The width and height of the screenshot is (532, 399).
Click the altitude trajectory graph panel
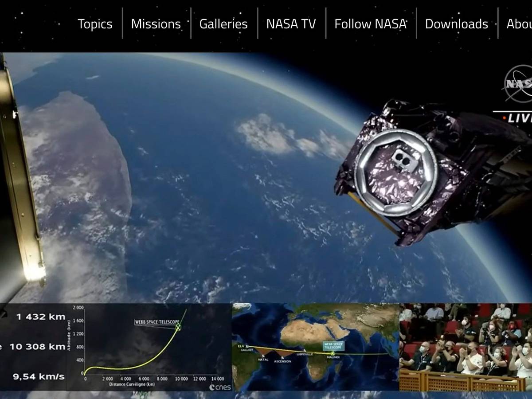[149, 347]
